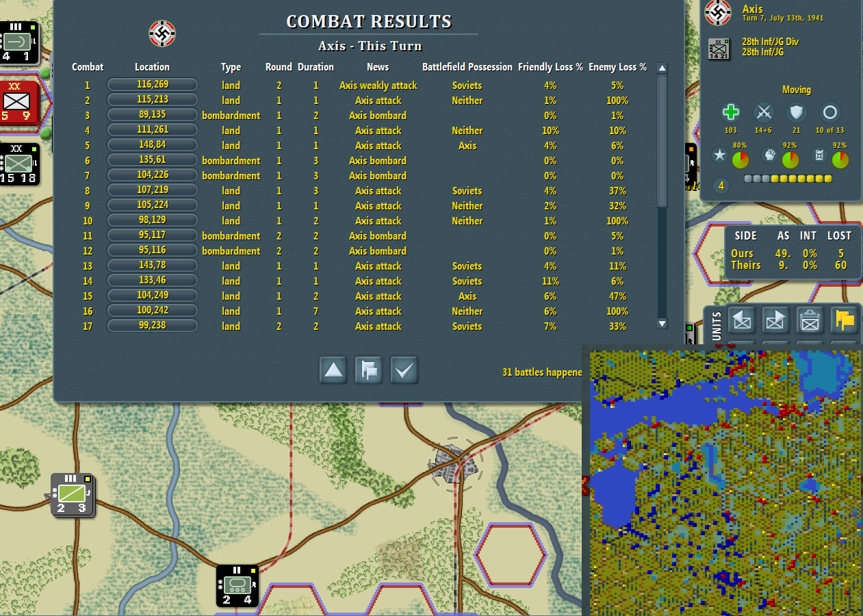The height and width of the screenshot is (616, 863).
Task: Click the Axis emblem in the unit panel
Action: click(719, 12)
